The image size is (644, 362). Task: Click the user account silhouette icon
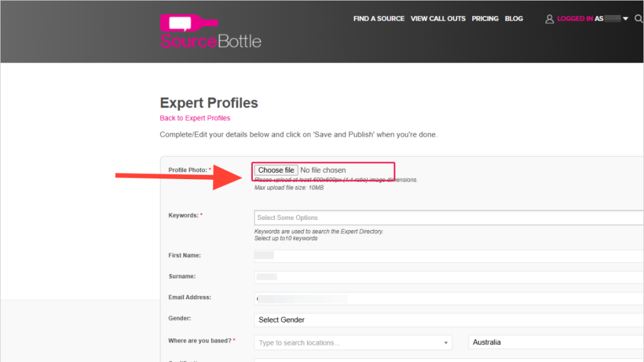coord(549,19)
